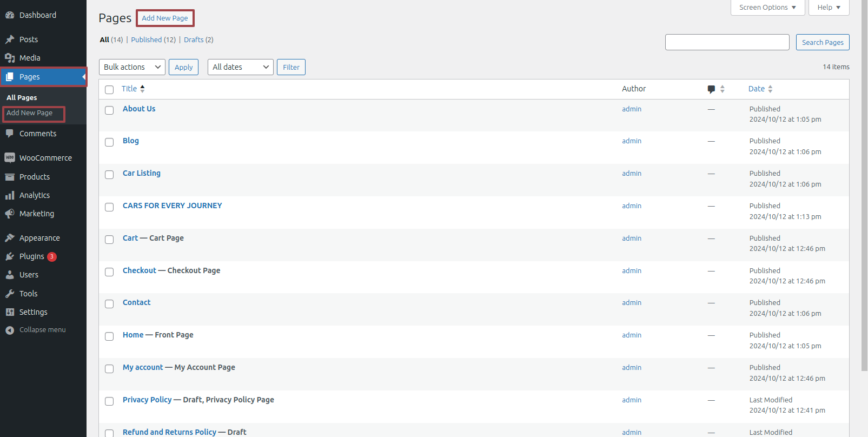The height and width of the screenshot is (437, 868).
Task: Click the Plugins plug icon
Action: click(10, 256)
